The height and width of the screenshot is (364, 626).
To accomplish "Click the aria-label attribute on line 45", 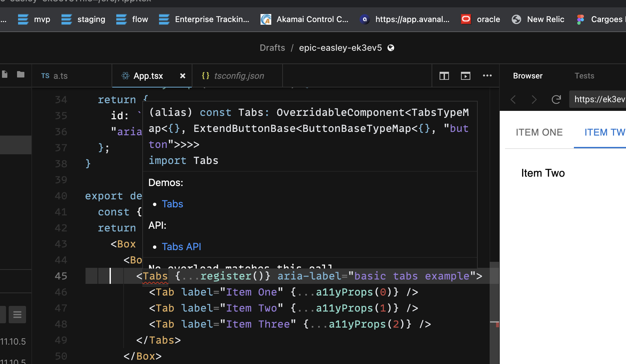I will (309, 276).
